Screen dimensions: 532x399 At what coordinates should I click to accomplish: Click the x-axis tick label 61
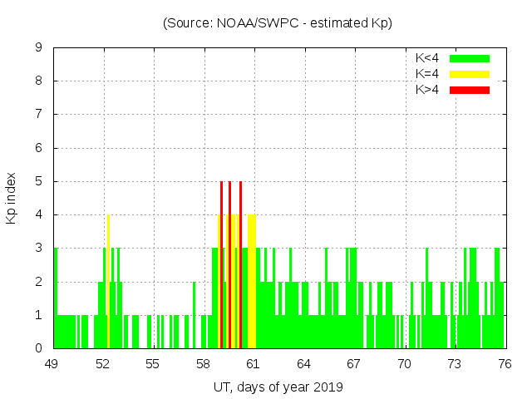tap(254, 364)
